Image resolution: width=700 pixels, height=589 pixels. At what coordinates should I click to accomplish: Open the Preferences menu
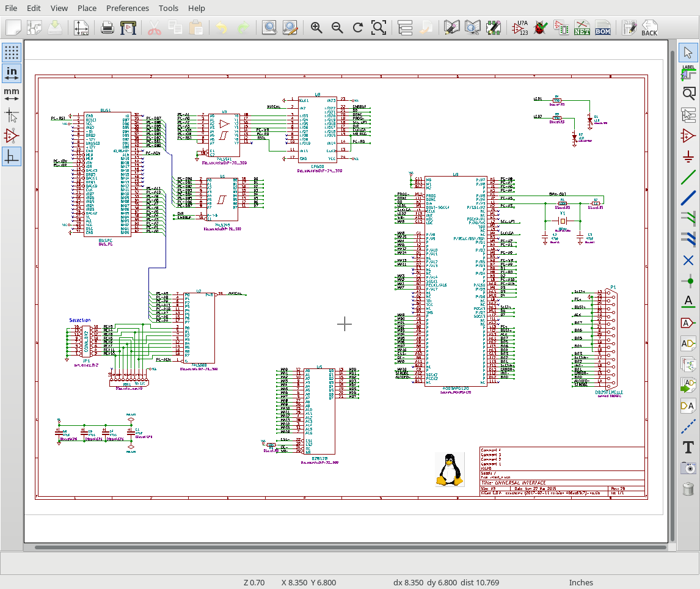(127, 8)
